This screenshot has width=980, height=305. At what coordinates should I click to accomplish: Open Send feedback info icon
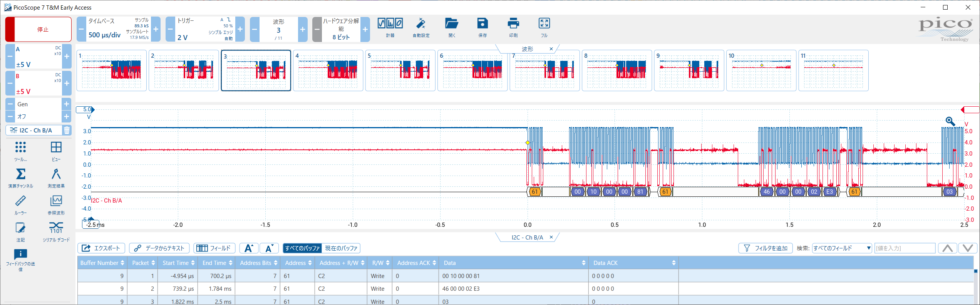pos(20,260)
